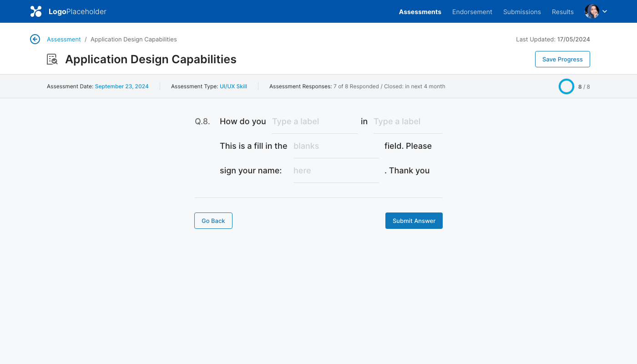Click the UI/UX Skill type link
This screenshot has width=637, height=364.
point(233,86)
